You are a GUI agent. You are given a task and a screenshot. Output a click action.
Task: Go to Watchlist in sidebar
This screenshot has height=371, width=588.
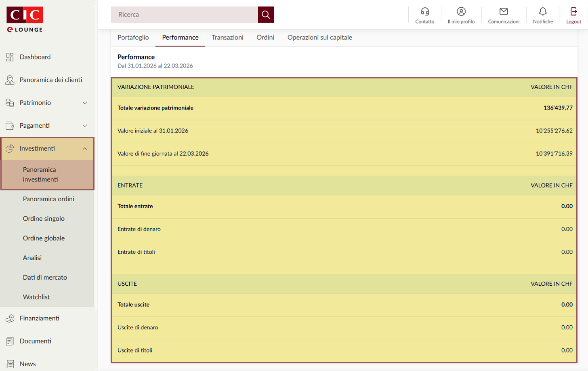(x=36, y=297)
